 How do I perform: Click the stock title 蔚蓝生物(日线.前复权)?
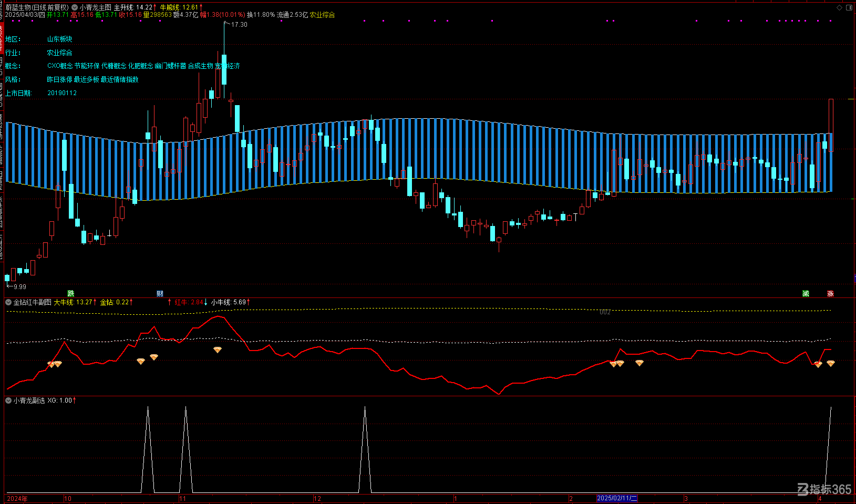[37, 7]
